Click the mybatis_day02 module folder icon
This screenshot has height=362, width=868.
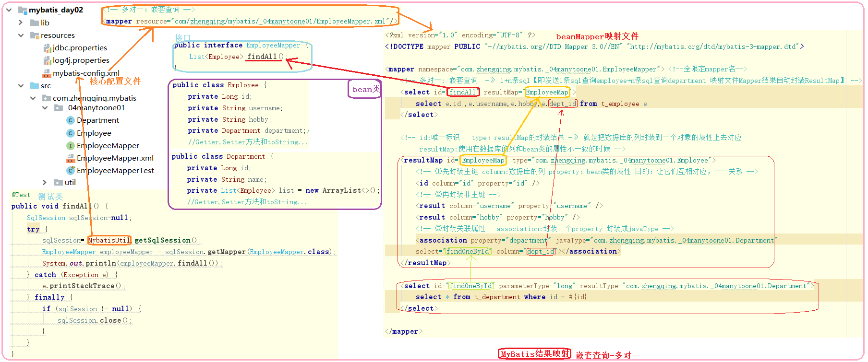click(x=23, y=10)
